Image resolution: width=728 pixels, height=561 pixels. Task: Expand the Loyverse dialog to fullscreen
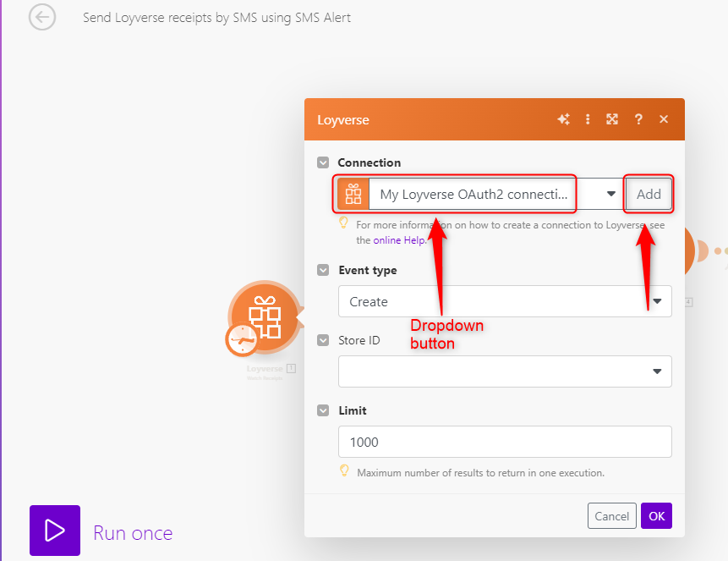tap(611, 119)
